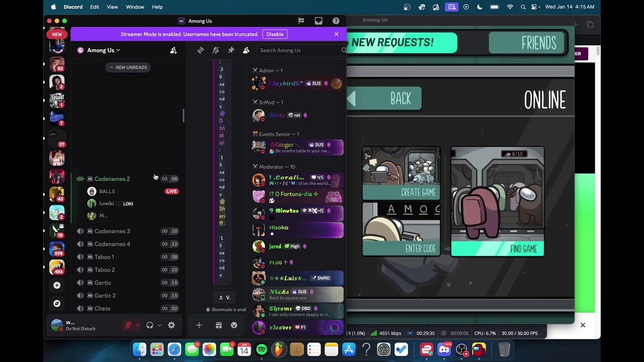This screenshot has height=362, width=644.
Task: Toggle Wi-Fi icon in menu bar
Action: [x=510, y=7]
